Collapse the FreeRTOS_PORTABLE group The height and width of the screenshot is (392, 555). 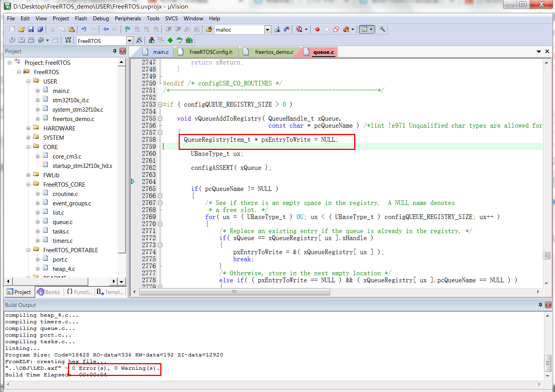[x=28, y=250]
